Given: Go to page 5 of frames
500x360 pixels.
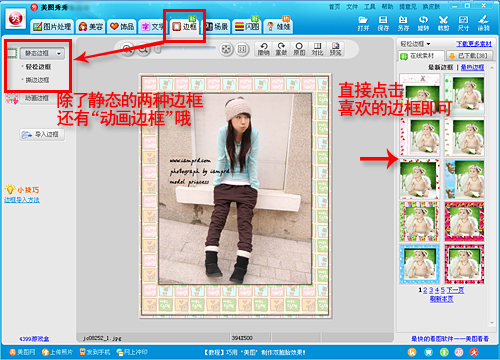Looking at the screenshot, I should pos(443,290).
